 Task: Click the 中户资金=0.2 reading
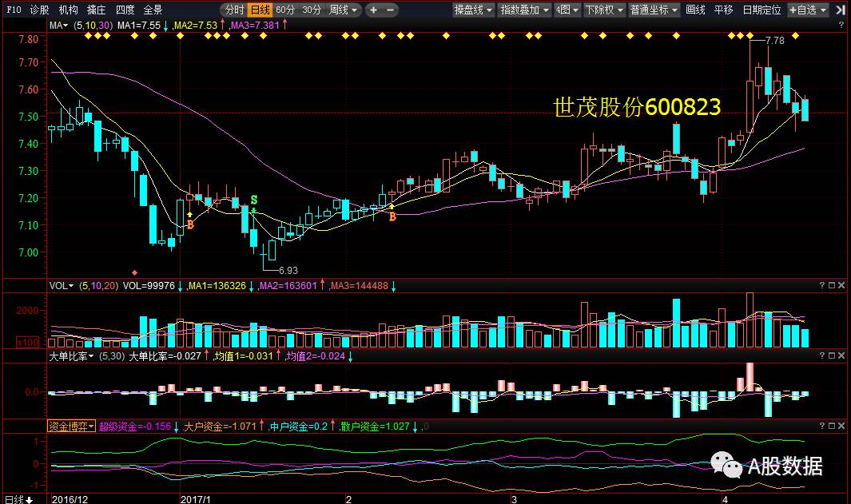[299, 427]
